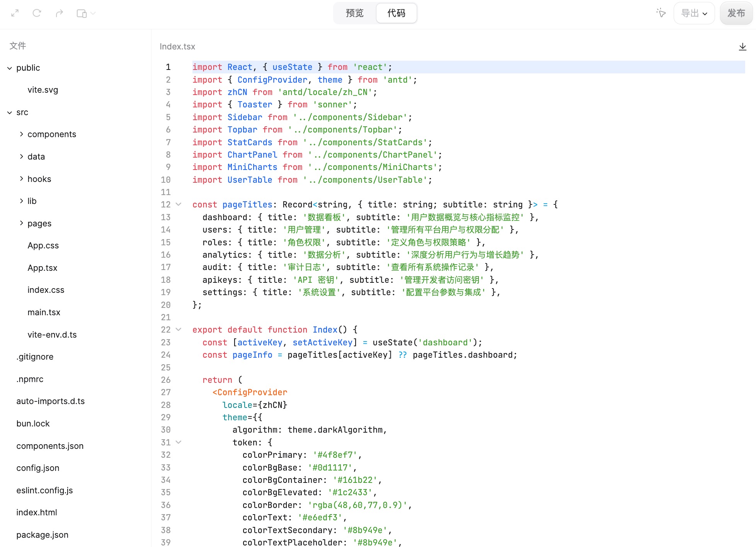
Task: Fold the Index function at line 22
Action: point(179,330)
